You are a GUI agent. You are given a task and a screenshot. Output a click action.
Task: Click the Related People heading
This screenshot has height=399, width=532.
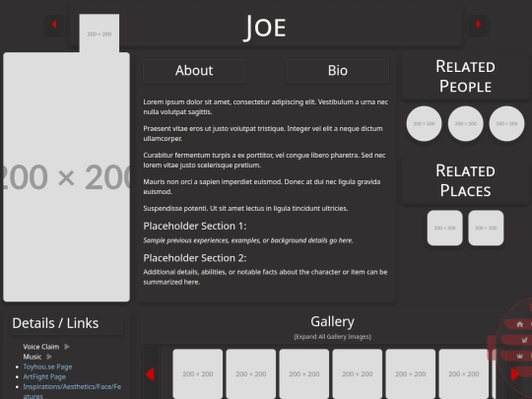(x=465, y=76)
